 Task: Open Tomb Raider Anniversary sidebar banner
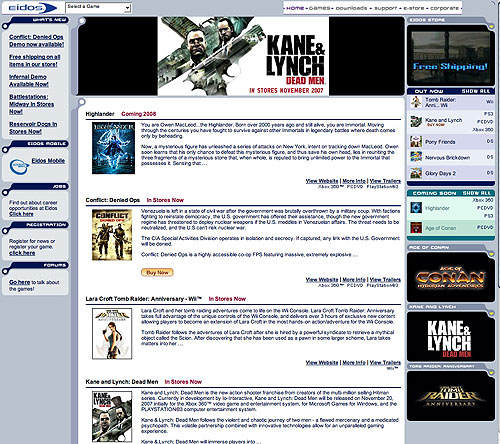451,396
